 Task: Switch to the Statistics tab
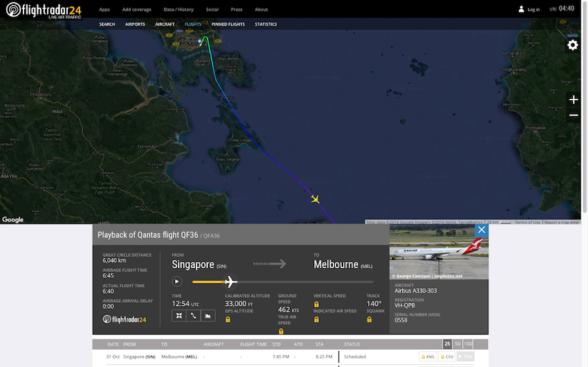click(x=266, y=24)
